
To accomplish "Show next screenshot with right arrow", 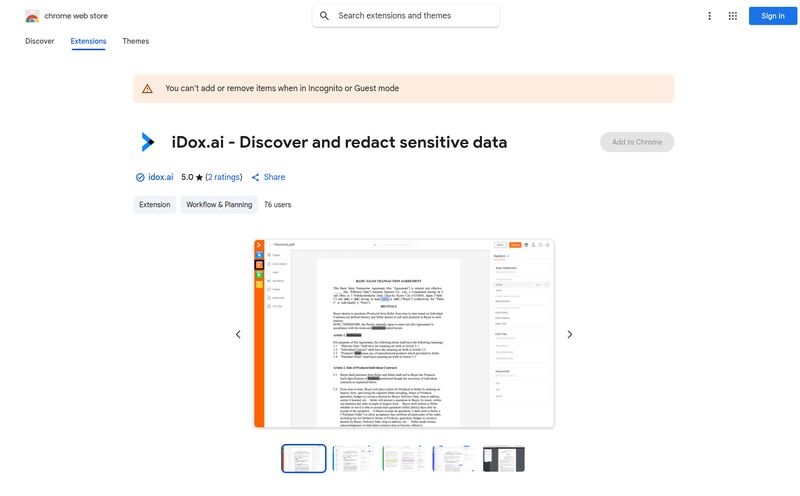I will (x=570, y=334).
